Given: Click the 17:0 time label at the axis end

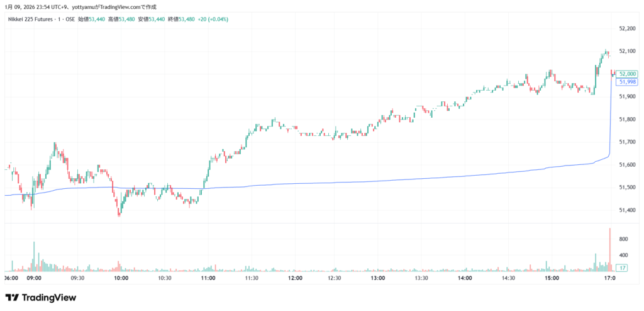Looking at the screenshot, I should tap(609, 278).
